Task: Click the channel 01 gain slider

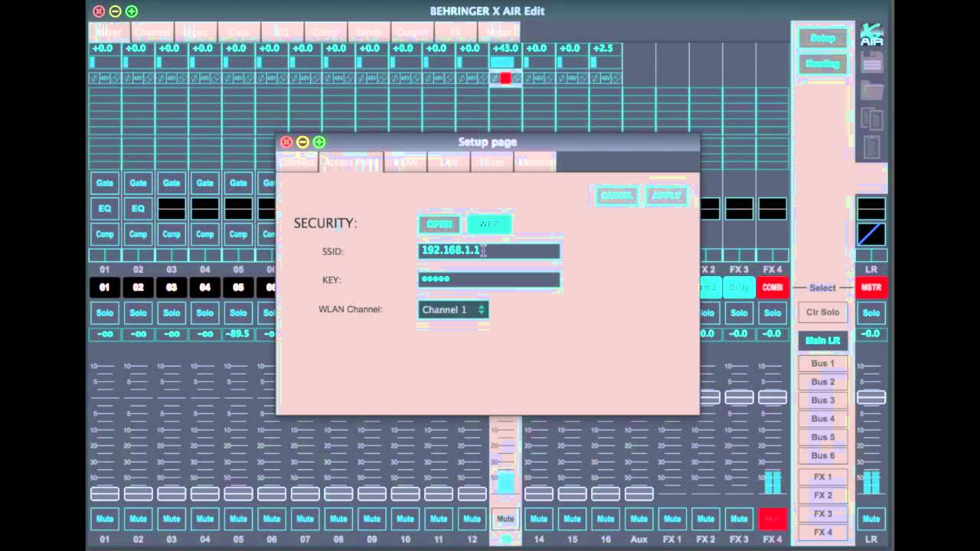Action: click(x=105, y=63)
